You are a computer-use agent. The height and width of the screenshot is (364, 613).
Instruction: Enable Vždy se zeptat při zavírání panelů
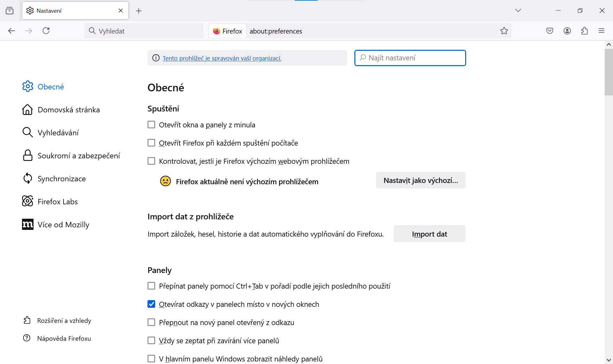(151, 340)
